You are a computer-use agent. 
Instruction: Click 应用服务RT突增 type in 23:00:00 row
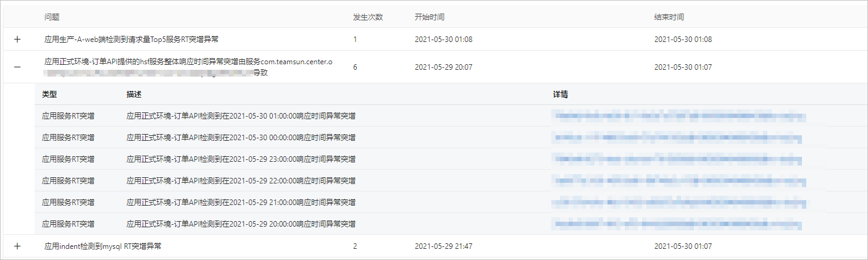[x=69, y=159]
